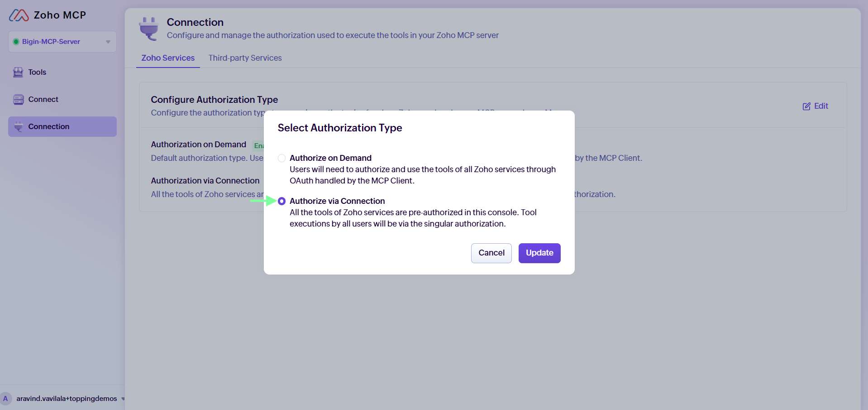Click the Update button
Image resolution: width=868 pixels, height=410 pixels.
539,253
